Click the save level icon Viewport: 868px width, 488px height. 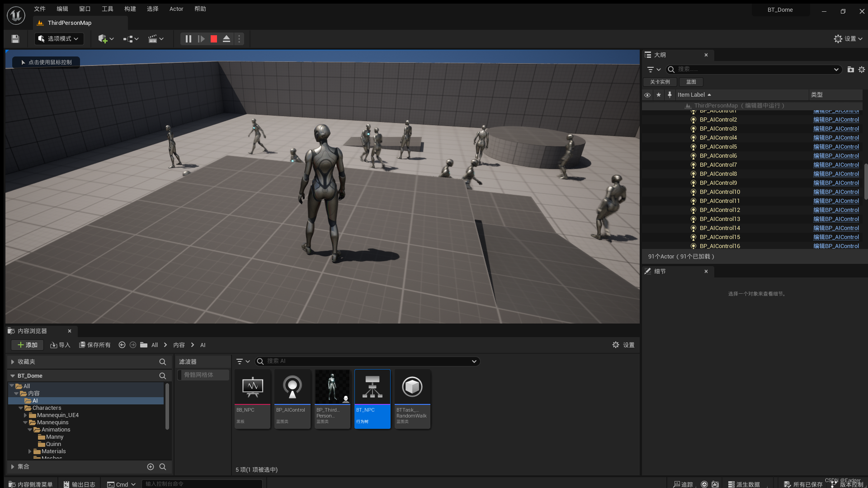(15, 39)
